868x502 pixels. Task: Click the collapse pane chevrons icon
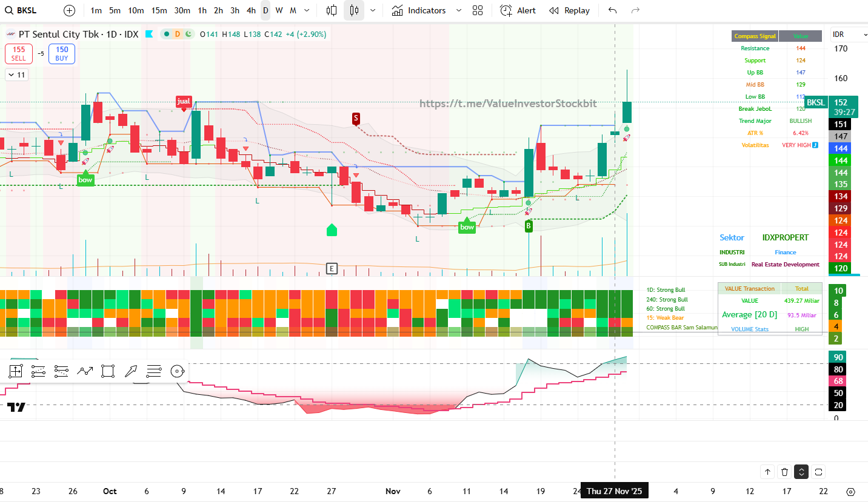pos(801,472)
